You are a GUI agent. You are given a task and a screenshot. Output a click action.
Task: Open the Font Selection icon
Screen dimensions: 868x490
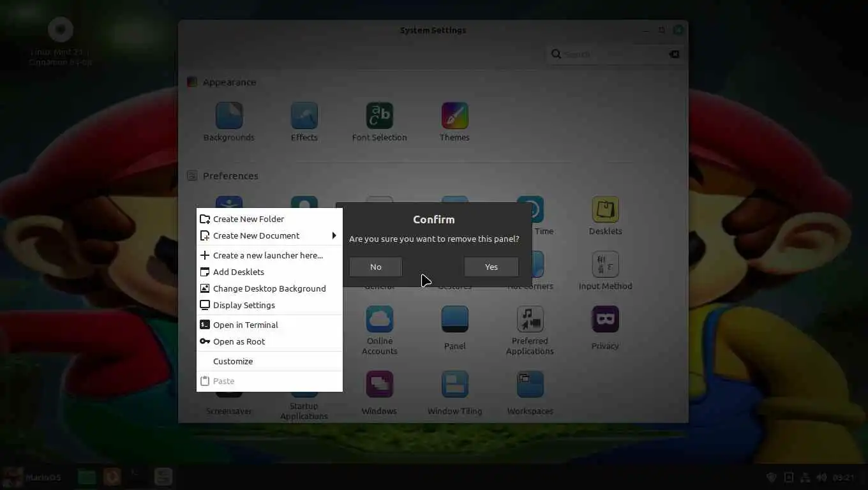coord(379,115)
